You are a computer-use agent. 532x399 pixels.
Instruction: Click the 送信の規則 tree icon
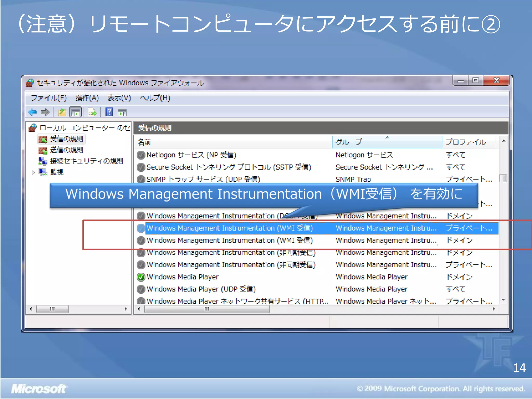coord(43,150)
